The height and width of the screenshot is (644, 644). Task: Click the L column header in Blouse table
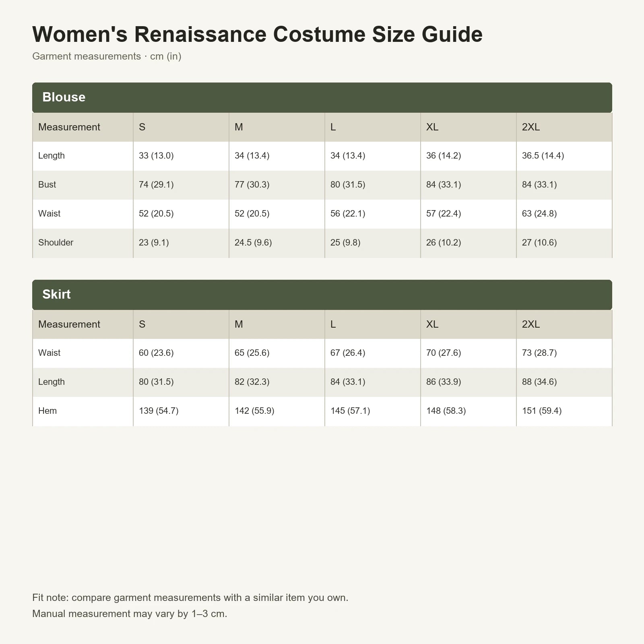[333, 127]
